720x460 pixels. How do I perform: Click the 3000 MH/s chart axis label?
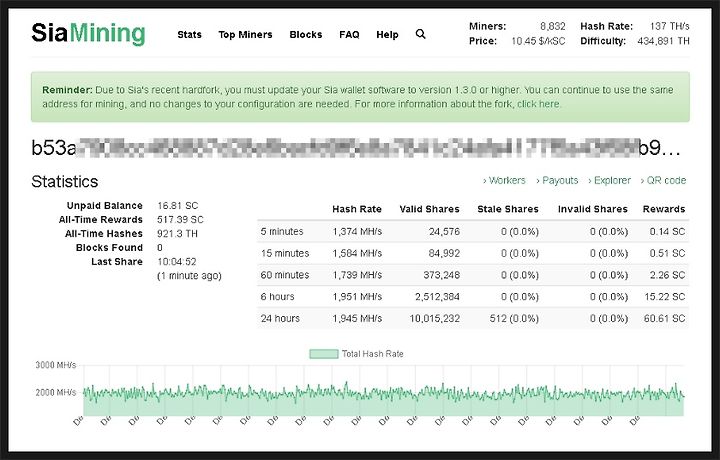[x=56, y=365]
